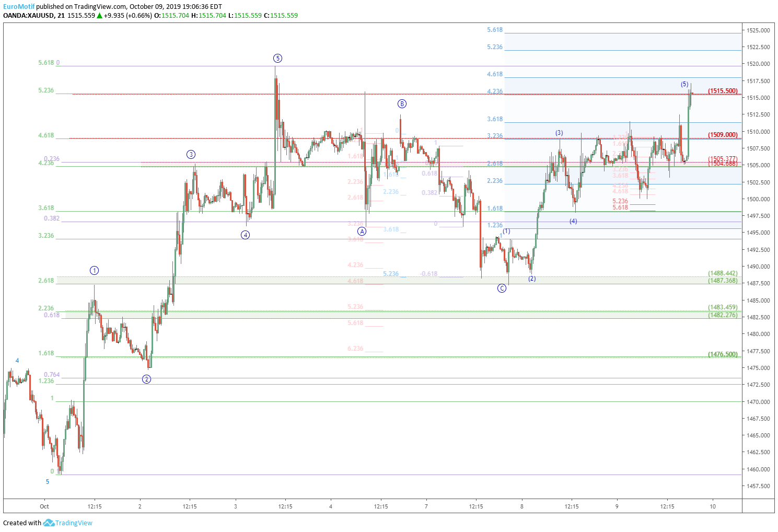This screenshot has height=532, width=778.
Task: Click the (1483.459) green price label
Action: coord(723,307)
